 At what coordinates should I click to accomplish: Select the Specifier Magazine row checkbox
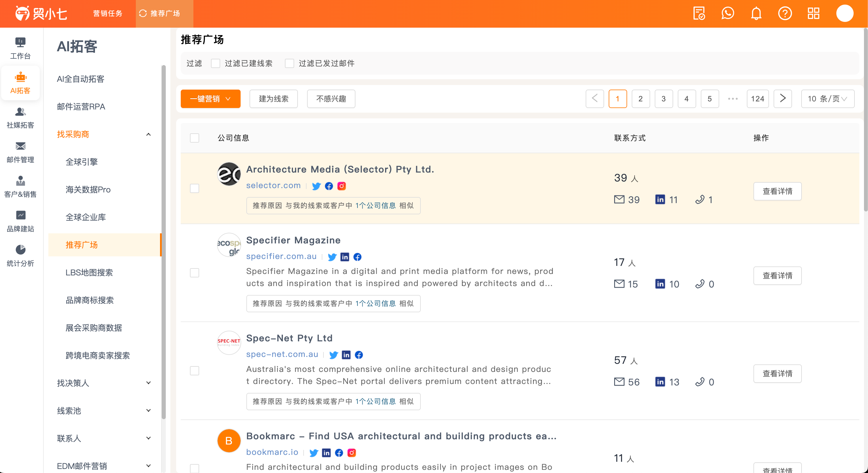pos(195,273)
